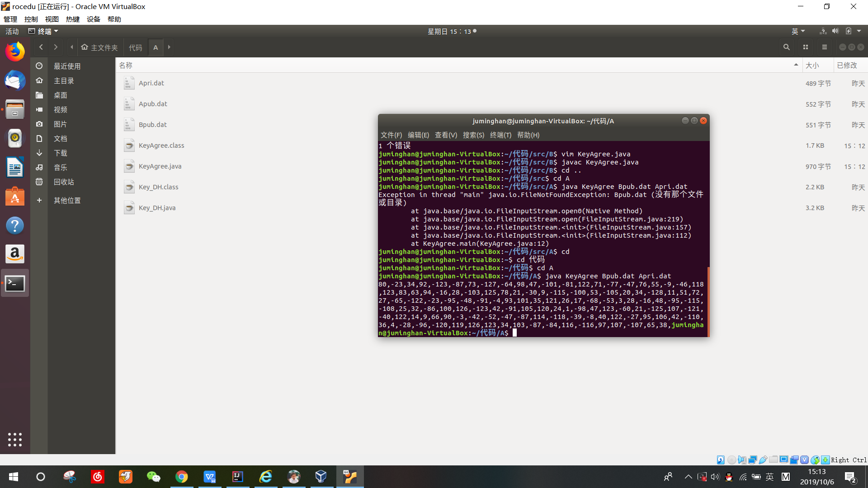
Task: Launch Firefox from the dock
Action: (x=15, y=51)
